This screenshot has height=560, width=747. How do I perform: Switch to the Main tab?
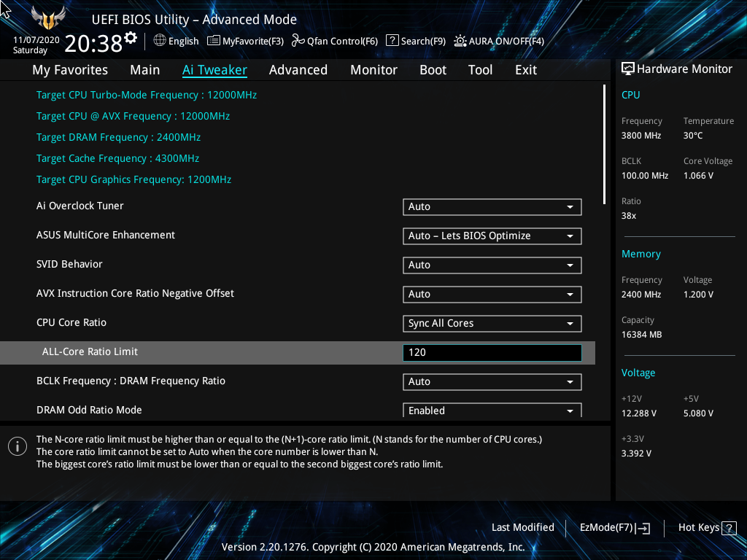pyautogui.click(x=145, y=70)
